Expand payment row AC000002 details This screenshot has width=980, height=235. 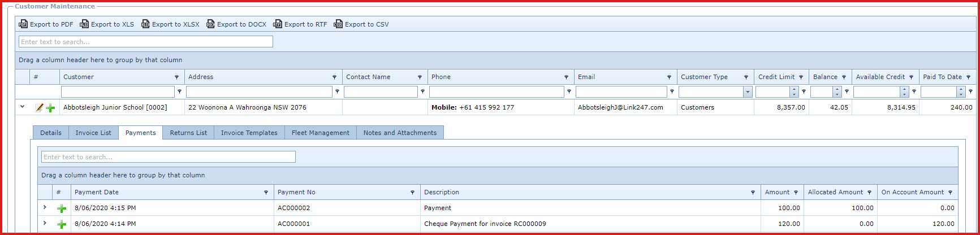45,207
